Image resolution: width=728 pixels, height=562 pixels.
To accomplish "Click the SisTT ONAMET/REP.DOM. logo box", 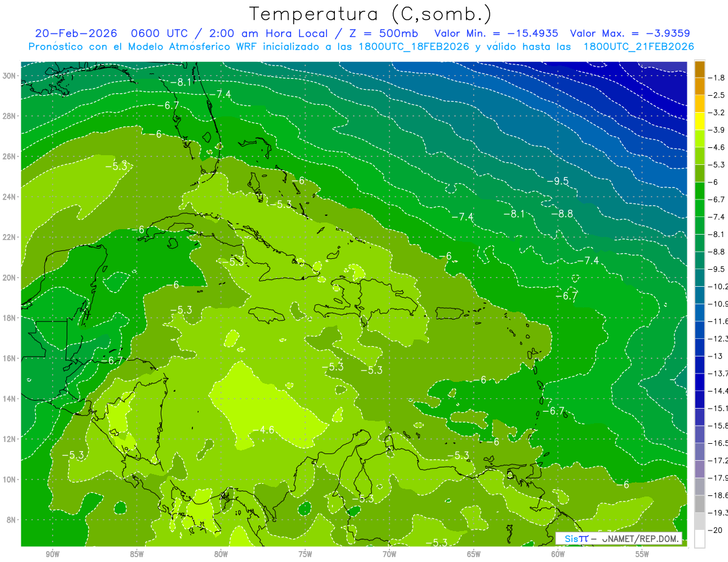I will pyautogui.click(x=618, y=538).
